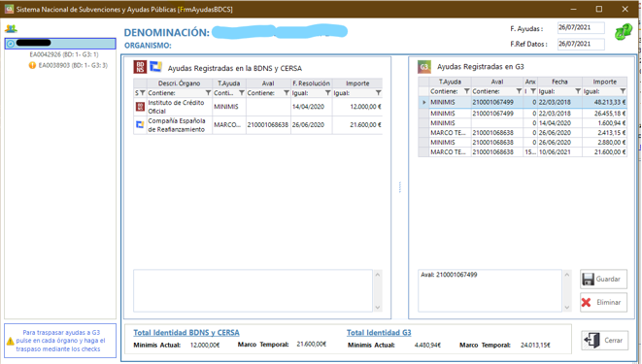Viewport: 642px width, 364px height.
Task: Open filter for Fecha column in G3 grid
Action: click(x=578, y=91)
